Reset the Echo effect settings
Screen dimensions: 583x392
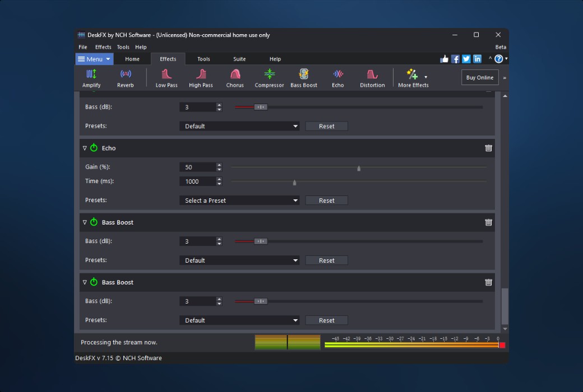coord(326,200)
